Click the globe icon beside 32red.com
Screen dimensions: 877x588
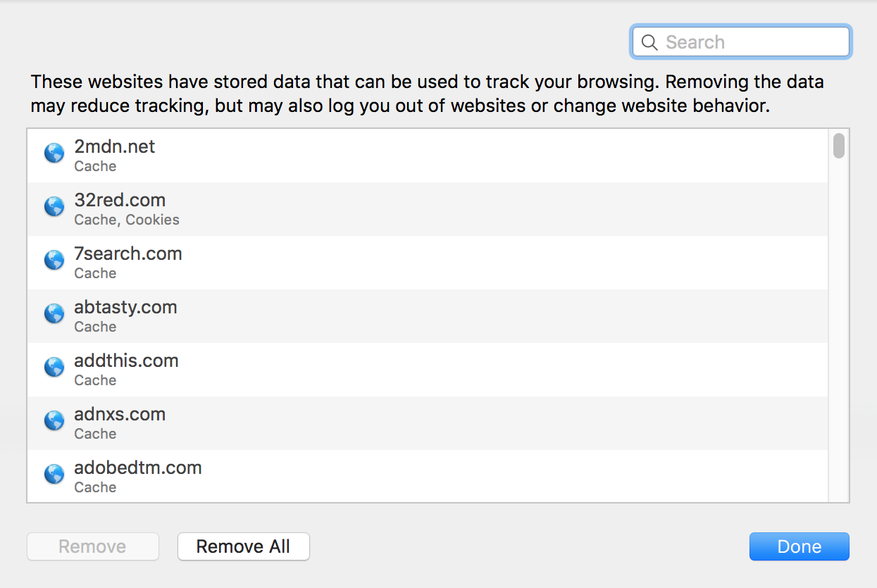click(54, 206)
